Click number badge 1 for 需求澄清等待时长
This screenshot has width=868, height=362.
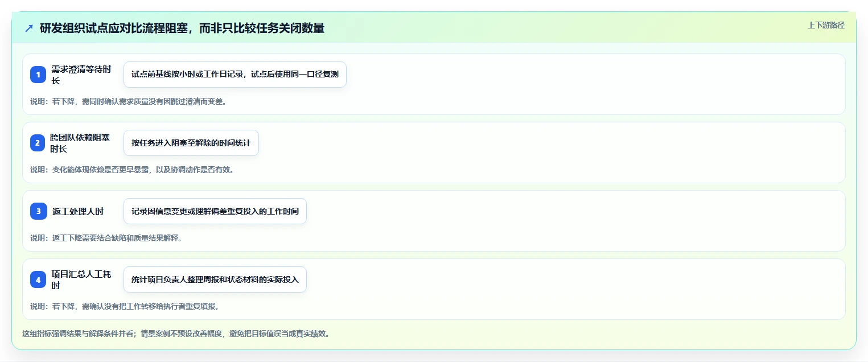coord(38,75)
